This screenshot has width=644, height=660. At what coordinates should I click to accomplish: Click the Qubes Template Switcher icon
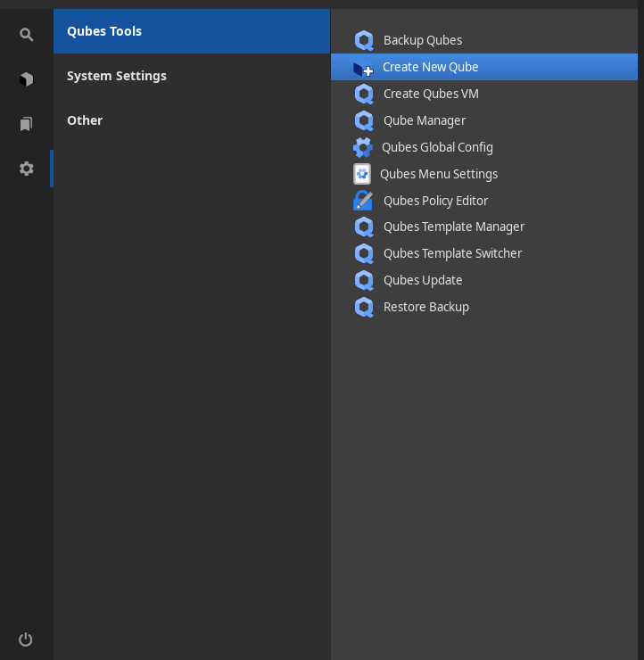click(364, 254)
